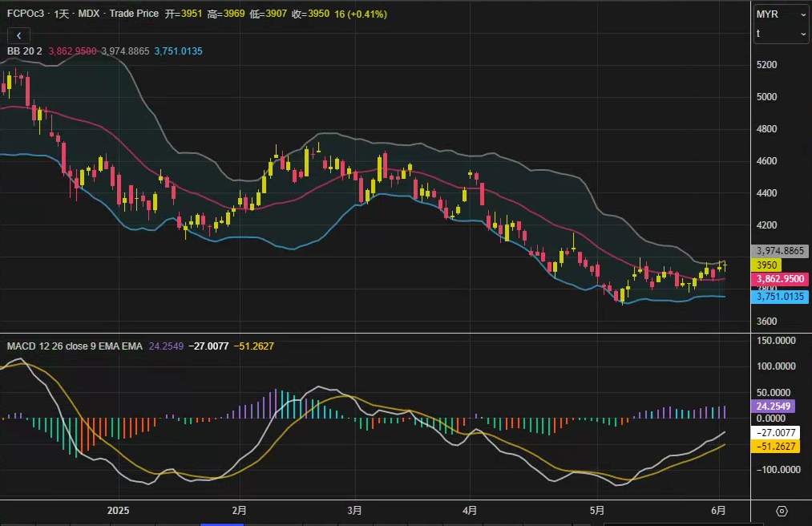The height and width of the screenshot is (526, 812).
Task: Click the yellow 3950 price tag
Action: tap(766, 265)
